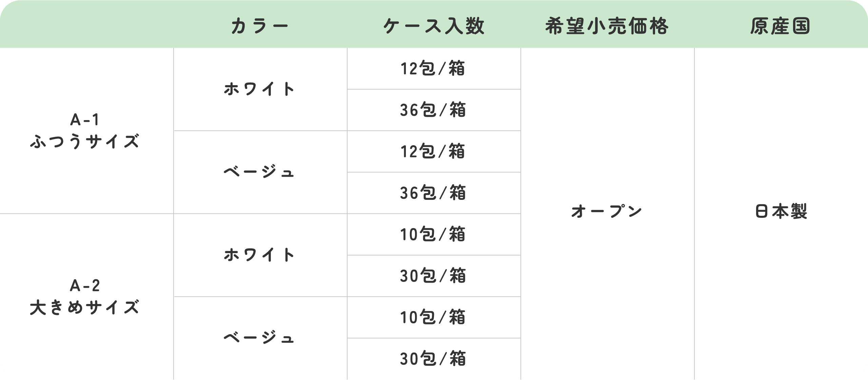Click the 日本製 origin cell

781,212
